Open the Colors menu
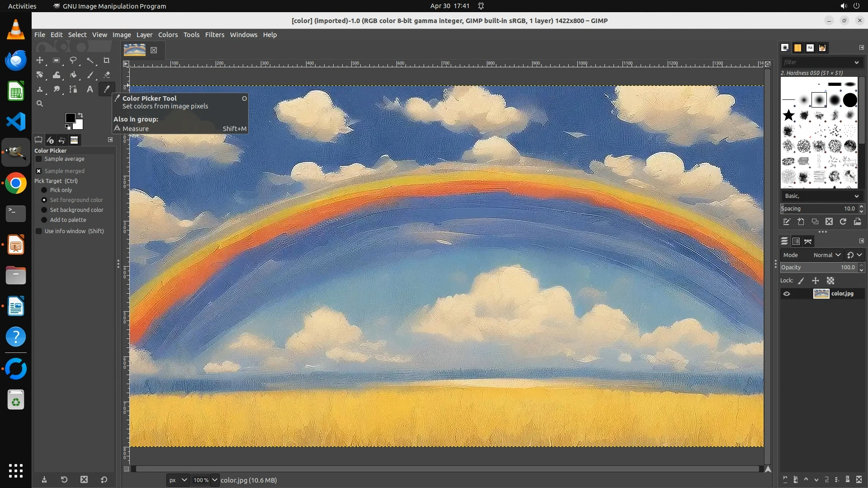Viewport: 868px width, 488px height. (x=168, y=35)
